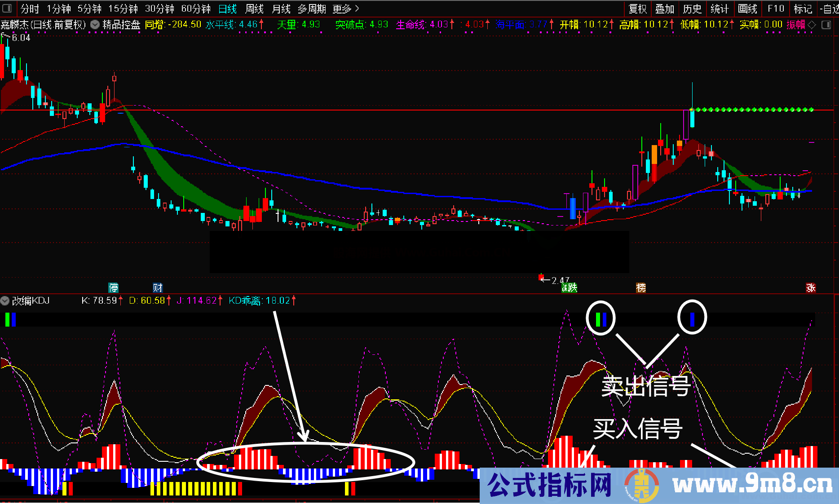The width and height of the screenshot is (839, 504).
Task: Toggle the side panel icon at top-left
Action: [x=7, y=9]
